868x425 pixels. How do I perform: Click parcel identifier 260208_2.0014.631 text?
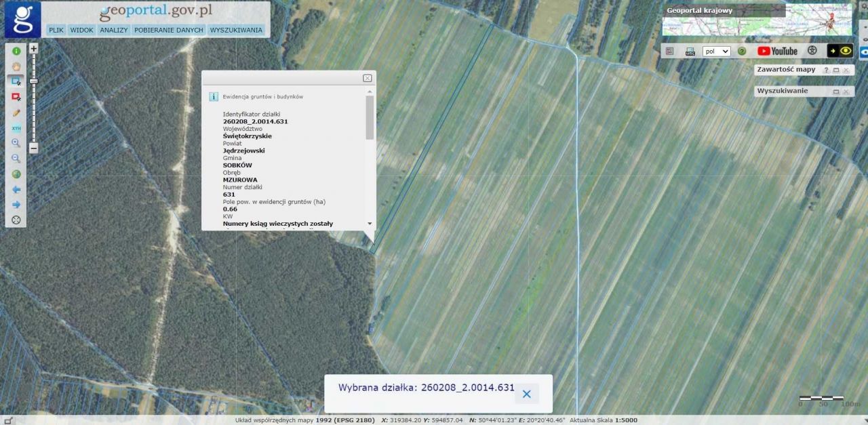(256, 121)
